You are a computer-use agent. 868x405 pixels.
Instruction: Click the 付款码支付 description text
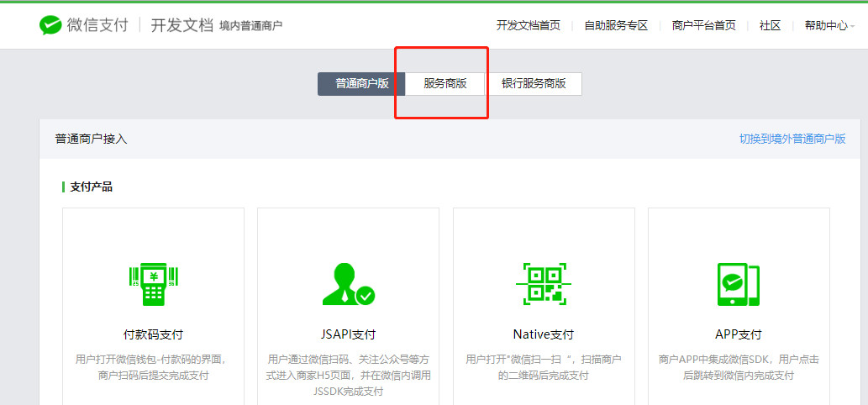pos(153,367)
